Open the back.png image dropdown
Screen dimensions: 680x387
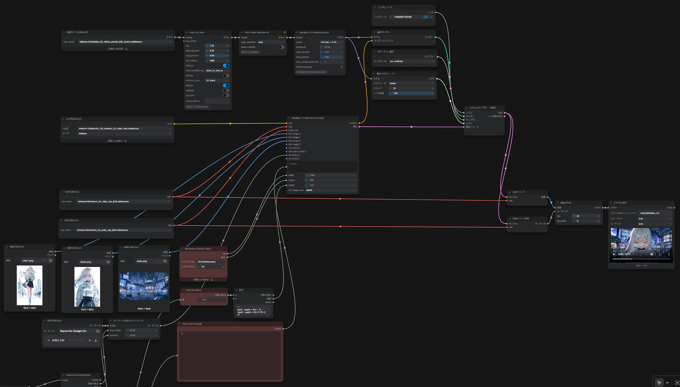148,262
